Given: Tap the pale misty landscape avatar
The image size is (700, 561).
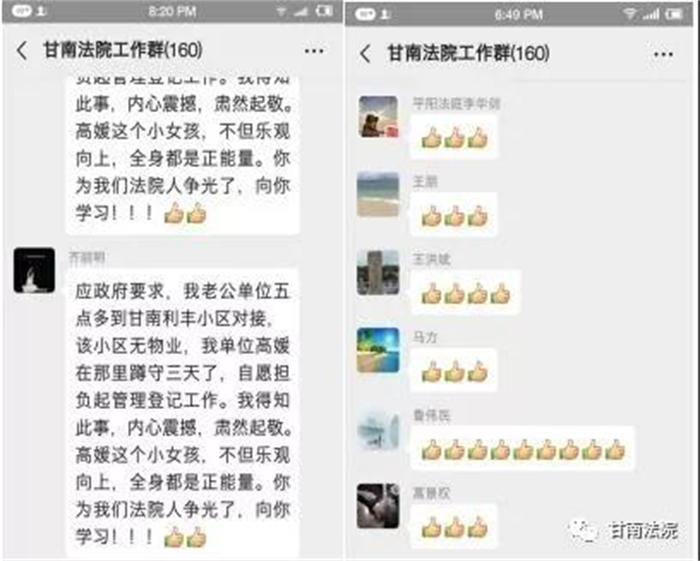Looking at the screenshot, I should [378, 429].
